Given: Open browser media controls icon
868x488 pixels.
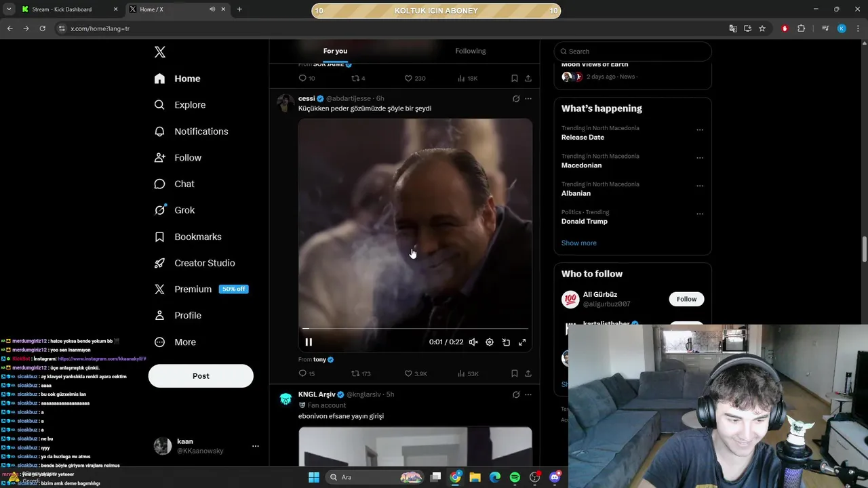Looking at the screenshot, I should pyautogui.click(x=825, y=28).
